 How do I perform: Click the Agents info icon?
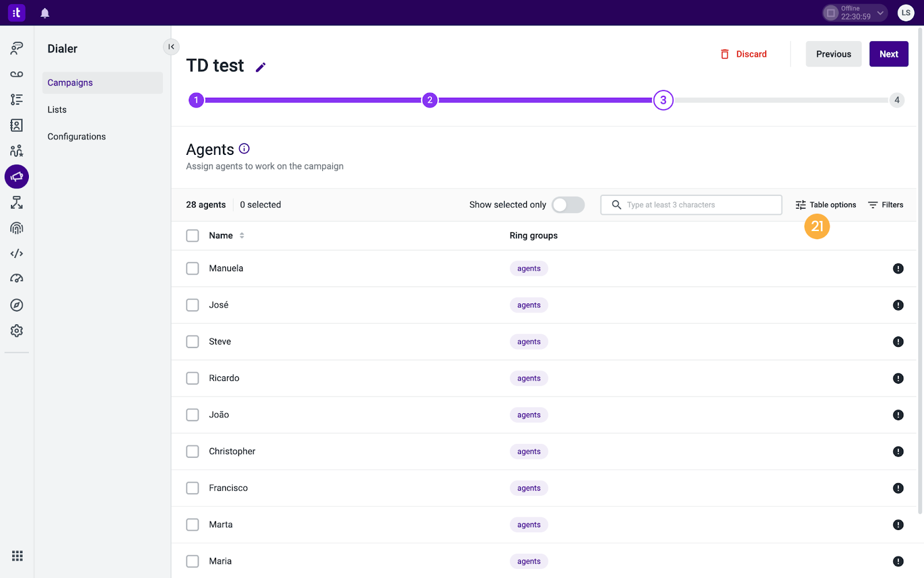(244, 149)
